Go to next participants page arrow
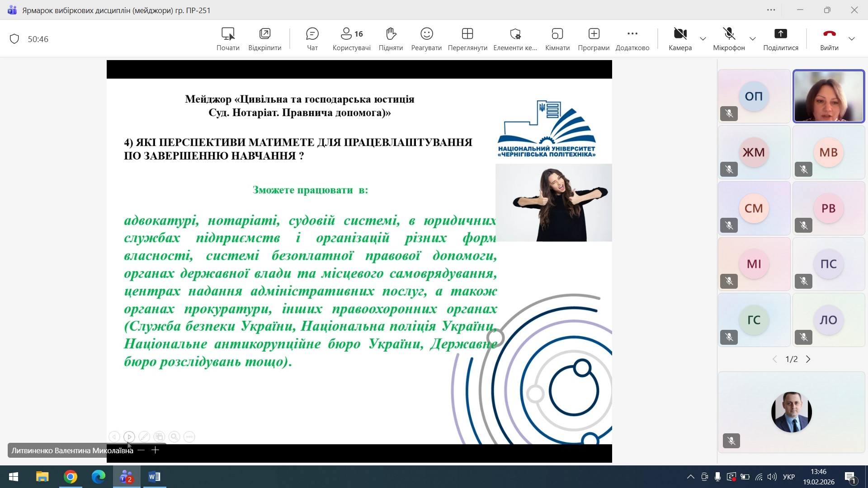The height and width of the screenshot is (488, 868). (808, 359)
